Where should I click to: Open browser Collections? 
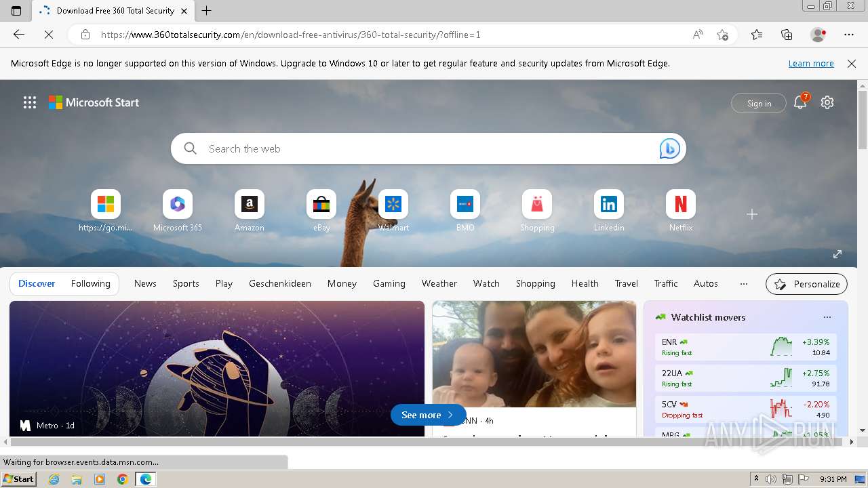787,35
